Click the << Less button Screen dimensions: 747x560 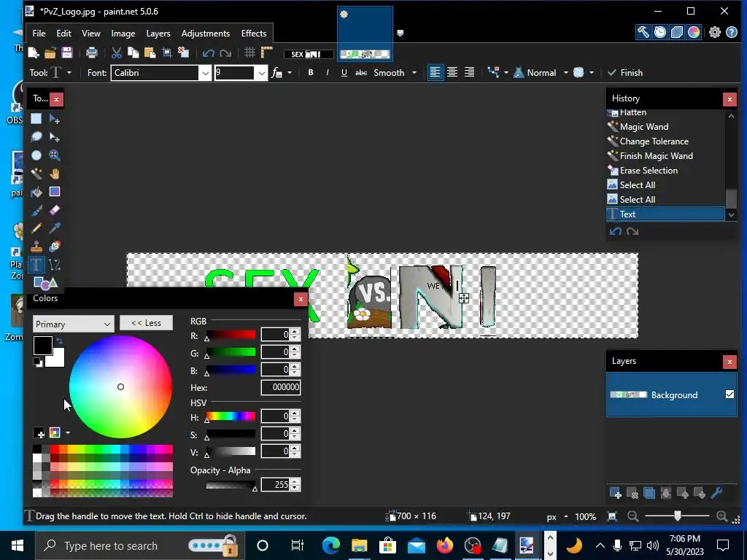coord(146,323)
